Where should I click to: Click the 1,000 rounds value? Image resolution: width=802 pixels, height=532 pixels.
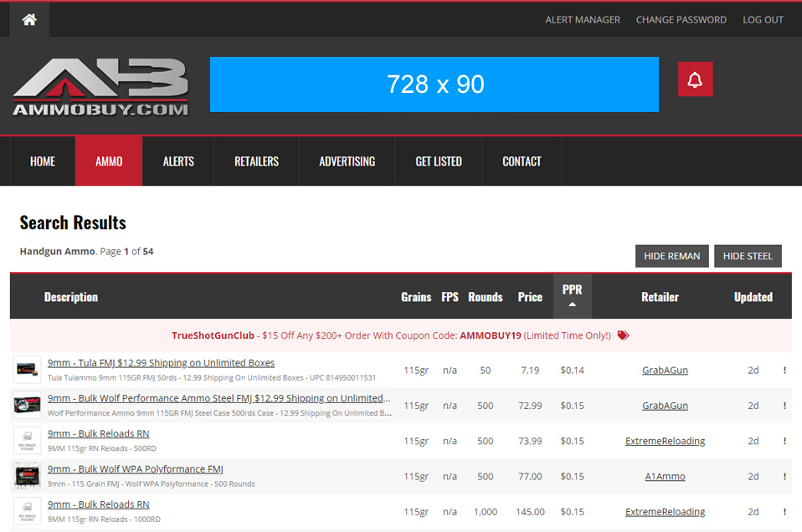click(x=486, y=512)
